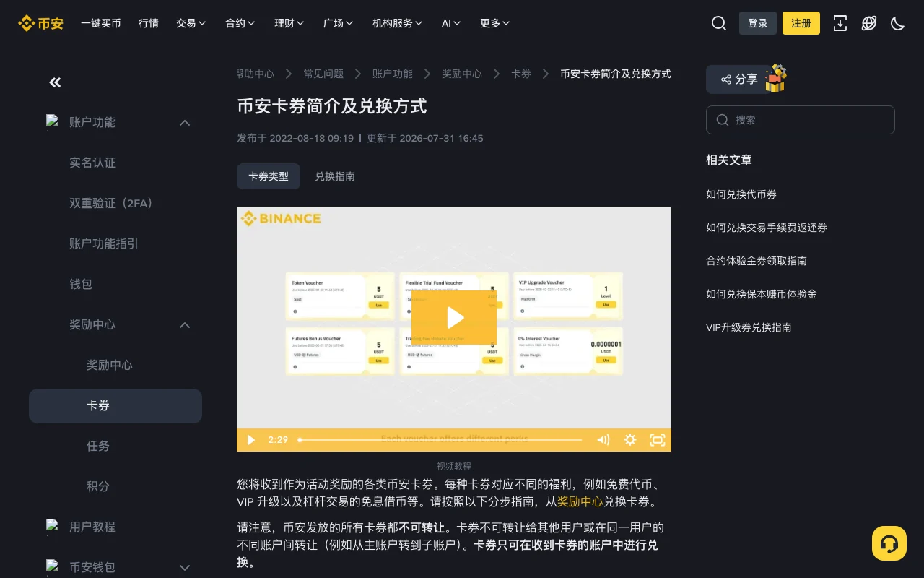Screen dimensions: 924x578
Task: Expand the 币安钱包 sidebar section chevron
Action: [185, 568]
